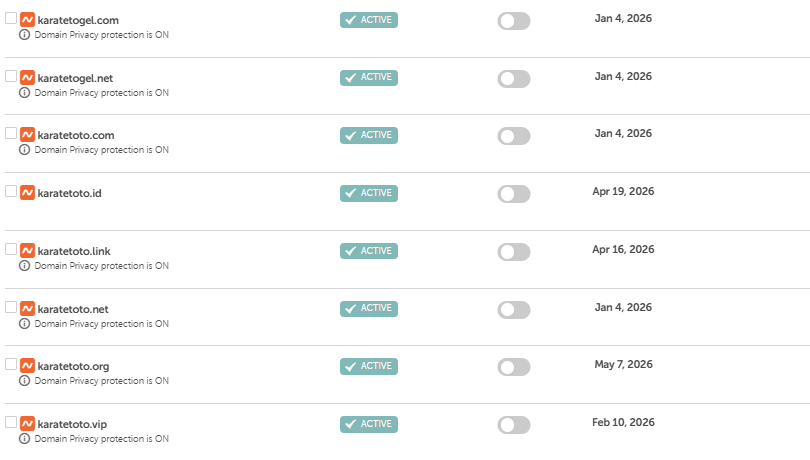Open the karatetoto.com domain name link
The image size is (810, 460).
[75, 135]
